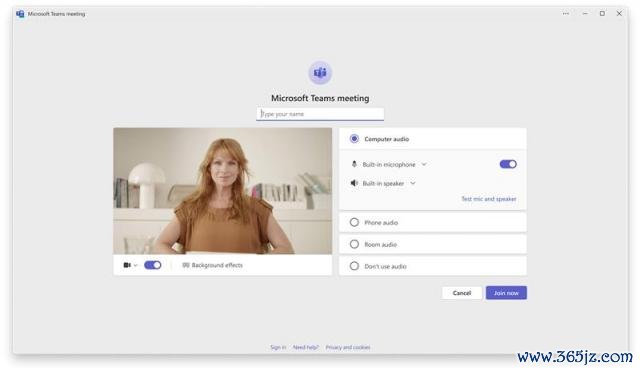
Task: Click the microphone icon beside Built-in microphone
Action: [x=354, y=164]
